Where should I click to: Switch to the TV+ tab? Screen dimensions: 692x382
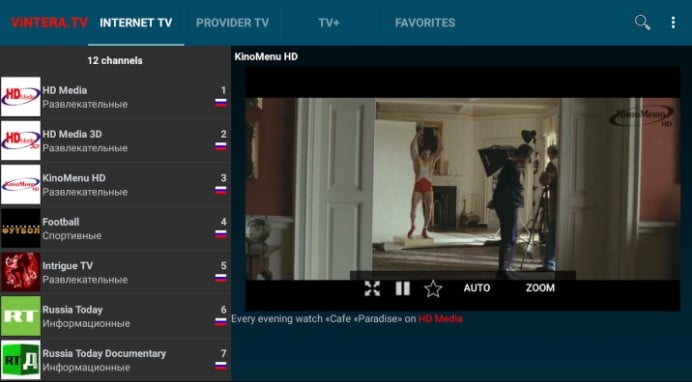(329, 23)
